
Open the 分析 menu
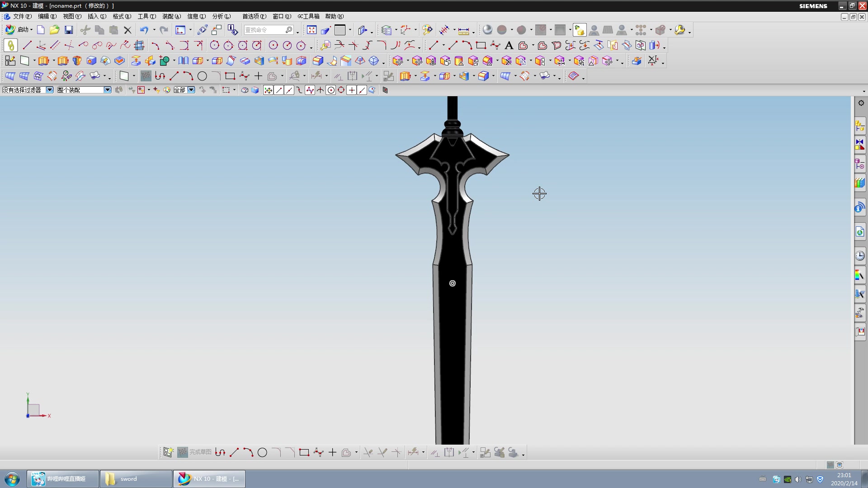(x=221, y=16)
